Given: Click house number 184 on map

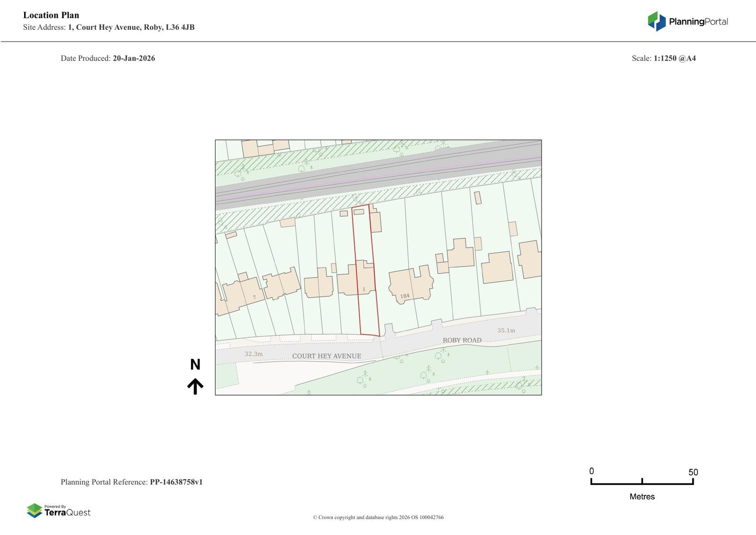Looking at the screenshot, I should pos(404,296).
